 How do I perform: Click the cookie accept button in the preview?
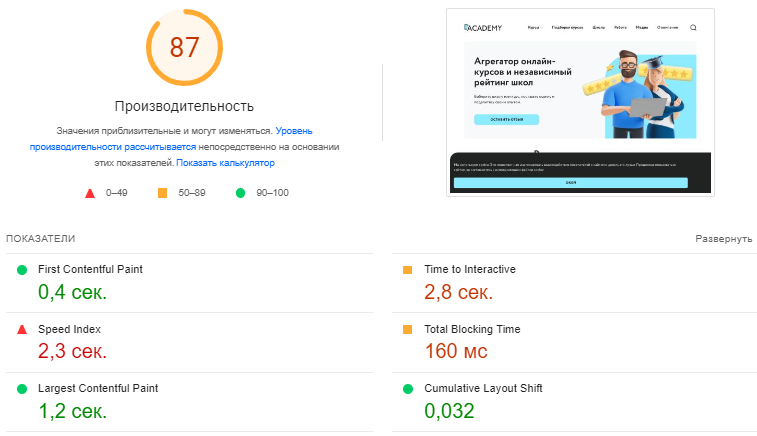pos(570,183)
